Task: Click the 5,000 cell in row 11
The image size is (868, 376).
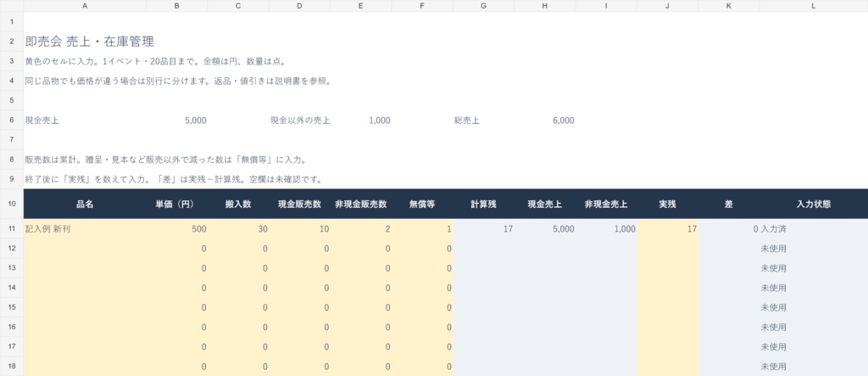Action: tap(545, 228)
